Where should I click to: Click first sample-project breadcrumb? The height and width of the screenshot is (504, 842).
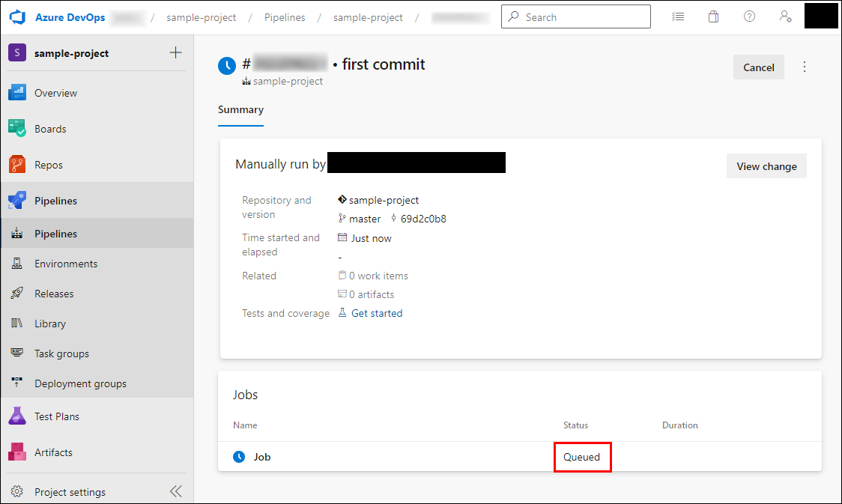[201, 17]
